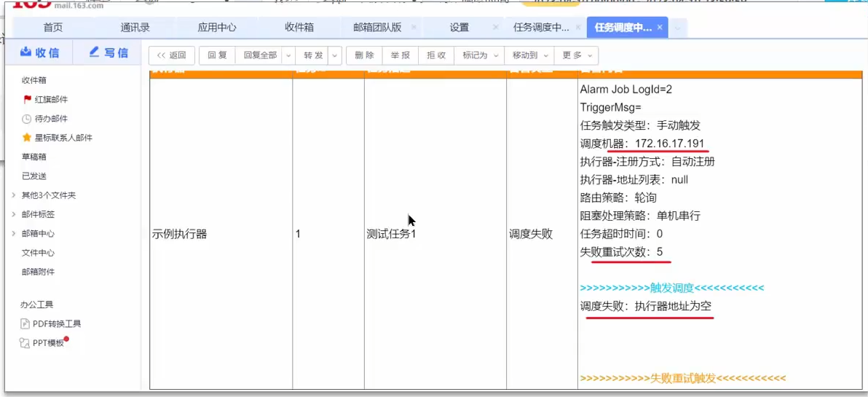Click the 回复全部 button
The width and height of the screenshot is (868, 397).
tap(260, 55)
